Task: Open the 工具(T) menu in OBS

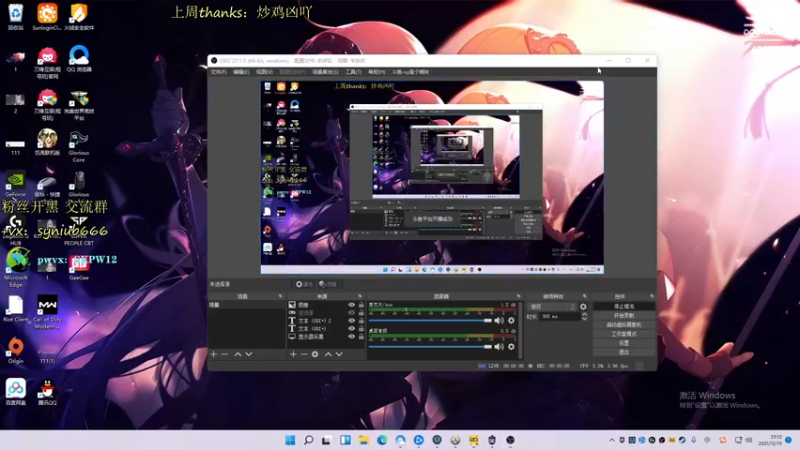Action: click(354, 72)
